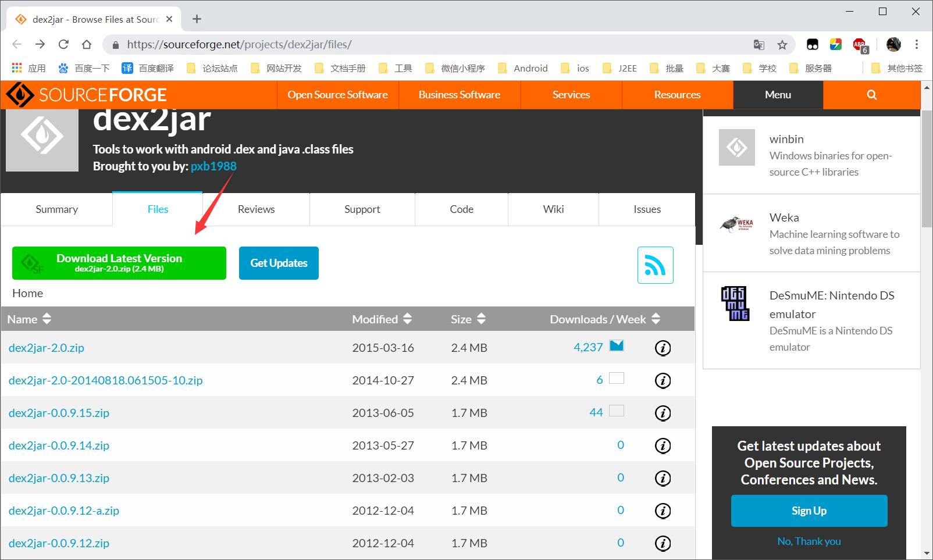Open the 网站开发 bookmarks folder
The width and height of the screenshot is (933, 560).
point(276,68)
